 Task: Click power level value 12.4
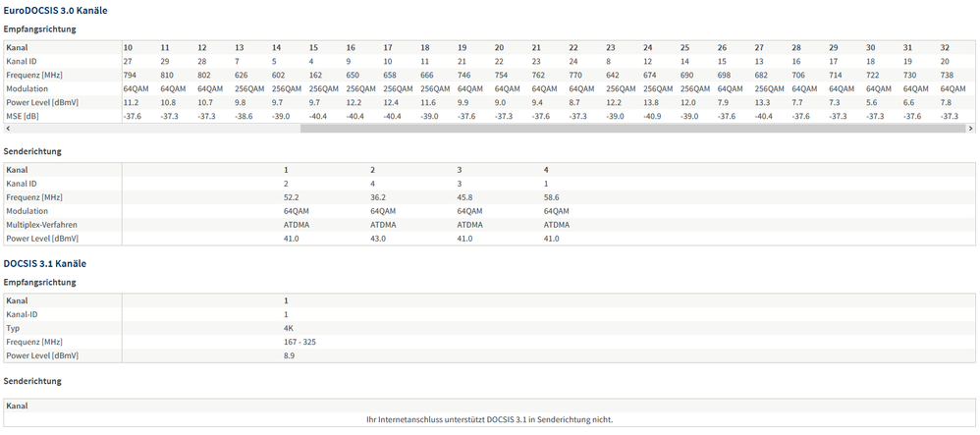click(391, 102)
